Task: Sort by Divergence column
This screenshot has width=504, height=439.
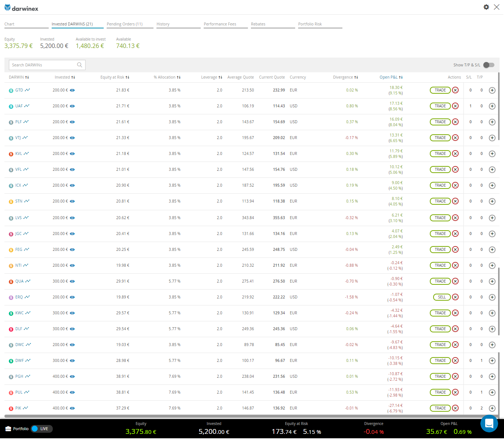Action: point(345,77)
